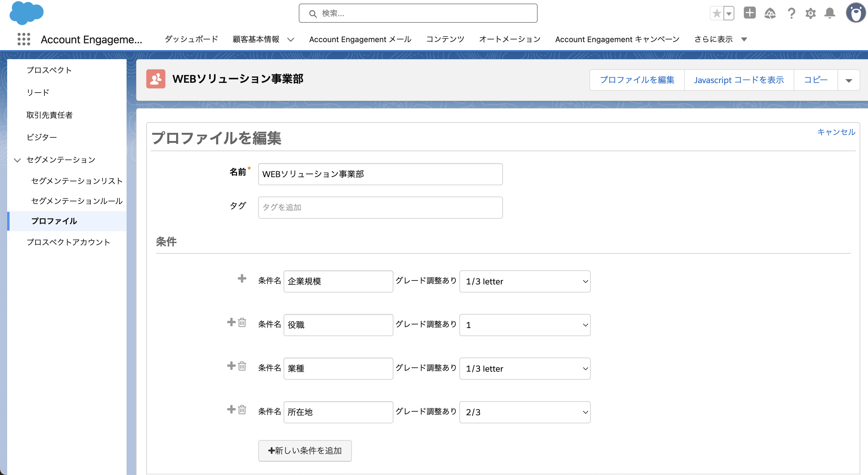The width and height of the screenshot is (868, 475).
Task: Click the 名前 input field
Action: point(380,174)
